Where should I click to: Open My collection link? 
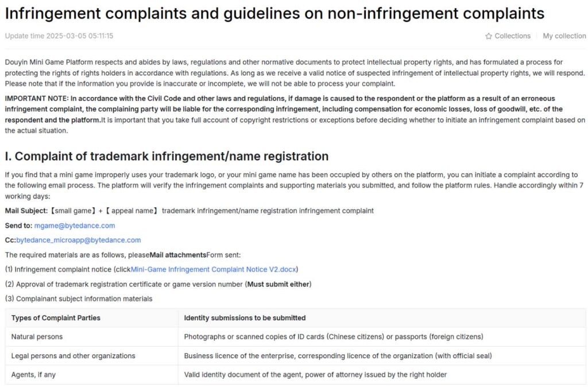pyautogui.click(x=564, y=36)
